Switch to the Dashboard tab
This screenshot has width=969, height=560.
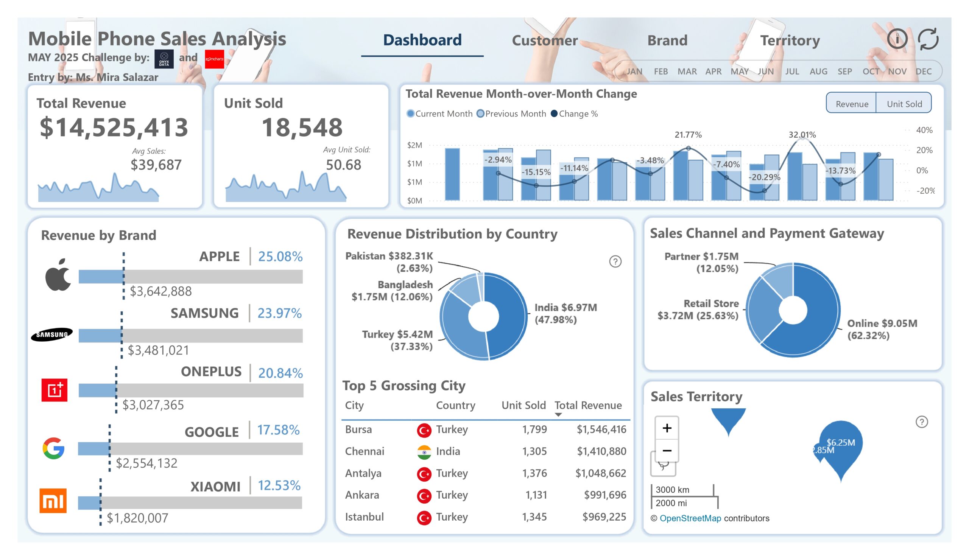[x=422, y=40]
